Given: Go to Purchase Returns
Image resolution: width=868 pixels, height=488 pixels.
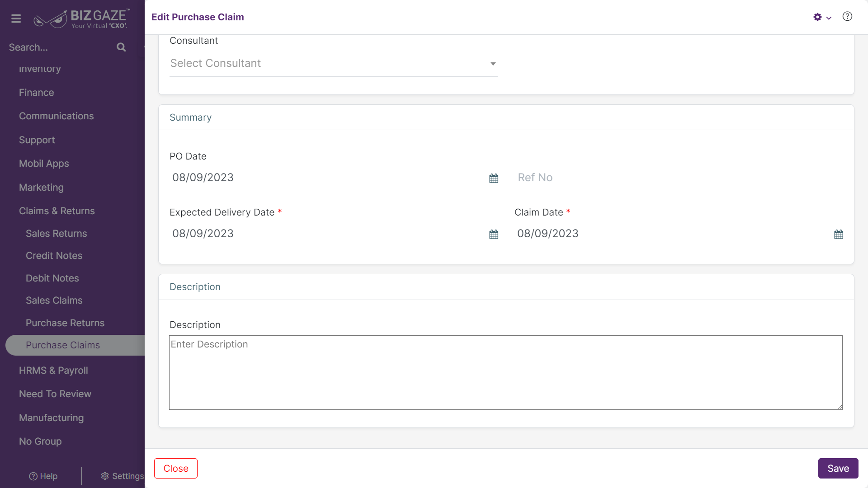Looking at the screenshot, I should click(x=65, y=323).
